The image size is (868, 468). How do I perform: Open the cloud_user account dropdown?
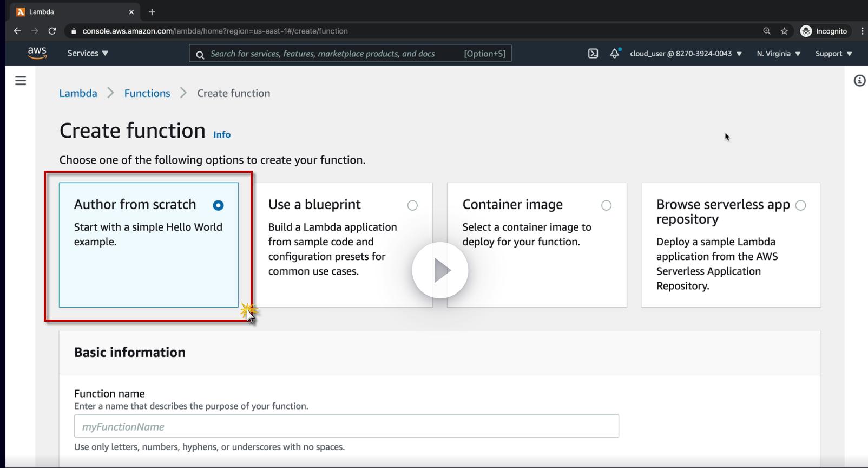tap(686, 54)
